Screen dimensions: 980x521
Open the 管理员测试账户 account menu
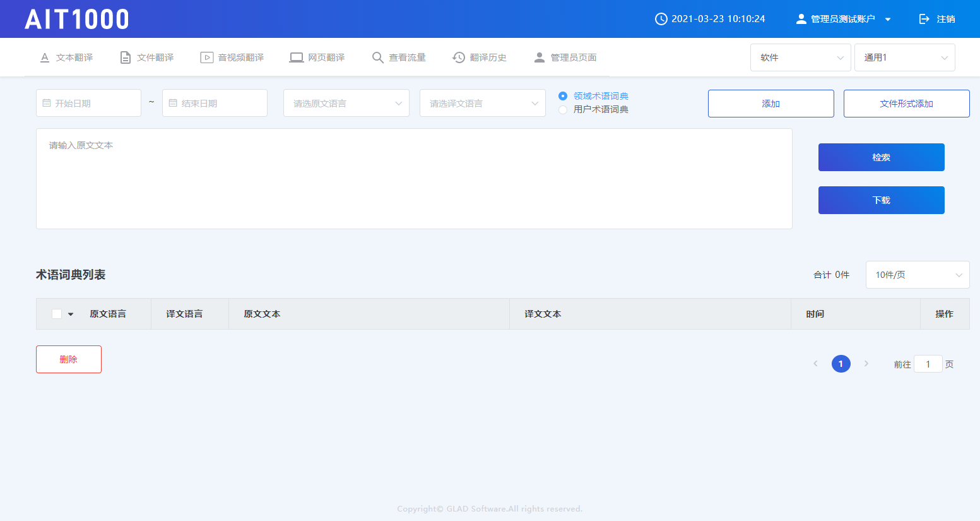coord(843,19)
